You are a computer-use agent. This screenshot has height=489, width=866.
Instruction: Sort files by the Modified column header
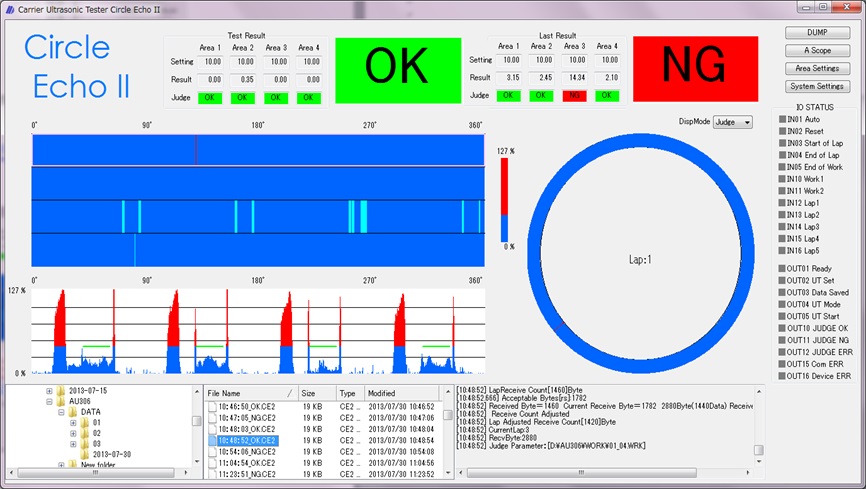pos(402,393)
